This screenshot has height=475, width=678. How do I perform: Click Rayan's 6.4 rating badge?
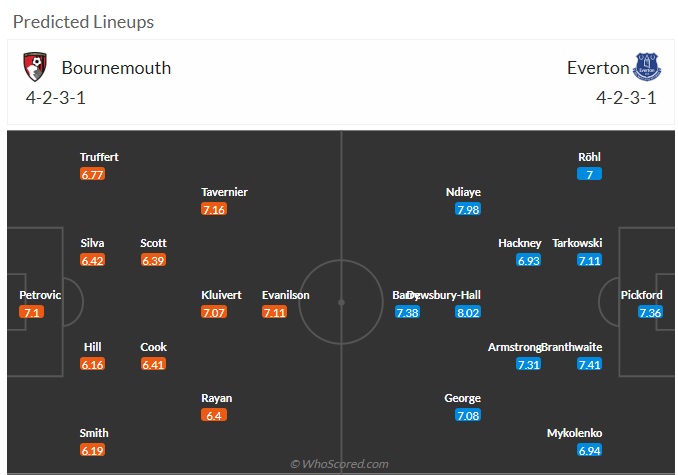click(x=214, y=415)
